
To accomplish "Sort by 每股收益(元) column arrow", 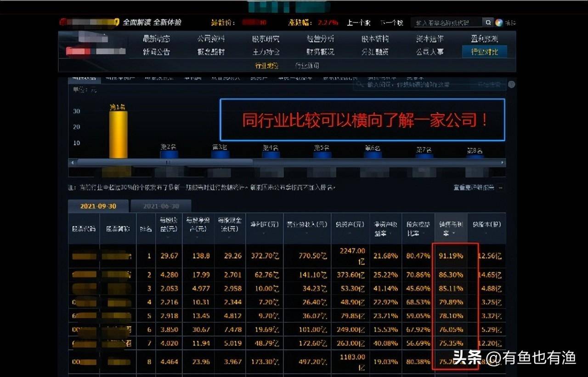I will [x=169, y=238].
